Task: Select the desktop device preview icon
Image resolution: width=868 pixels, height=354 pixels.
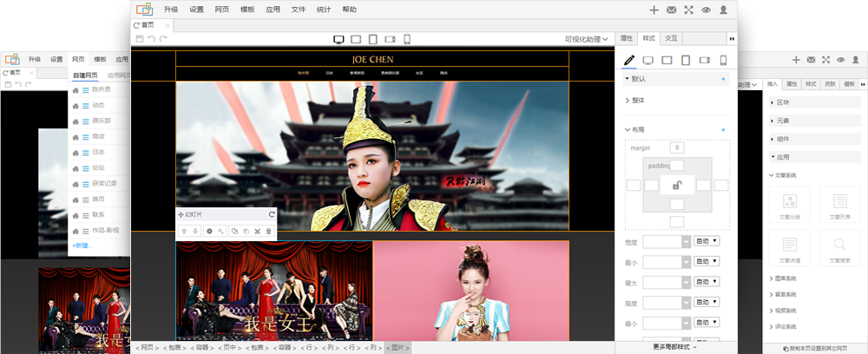Action: 339,39
